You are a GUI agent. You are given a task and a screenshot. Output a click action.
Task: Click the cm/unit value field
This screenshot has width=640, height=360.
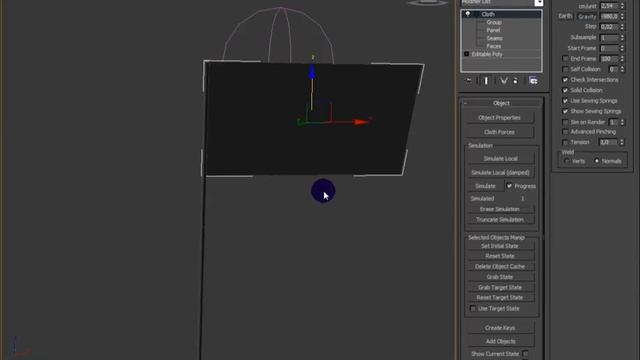click(609, 6)
